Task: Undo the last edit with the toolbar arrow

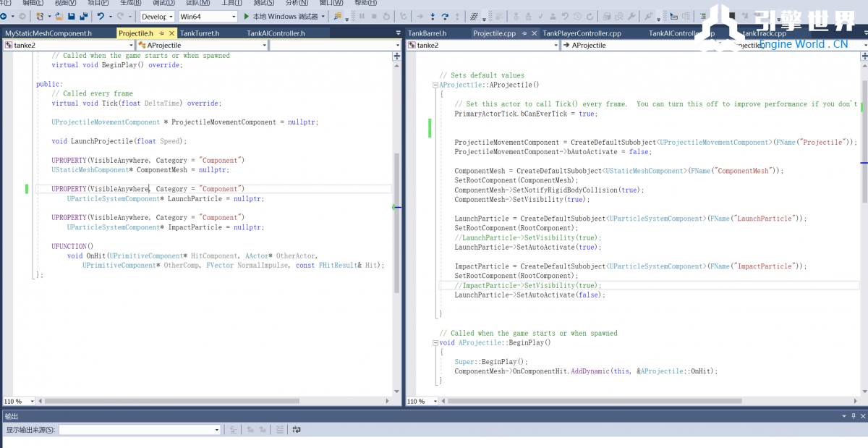Action: pos(101,16)
